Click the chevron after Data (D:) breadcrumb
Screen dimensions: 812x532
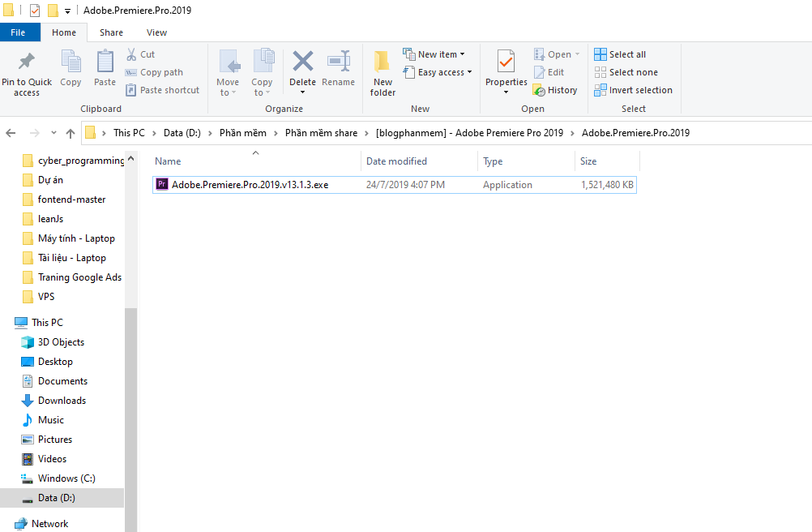(210, 133)
